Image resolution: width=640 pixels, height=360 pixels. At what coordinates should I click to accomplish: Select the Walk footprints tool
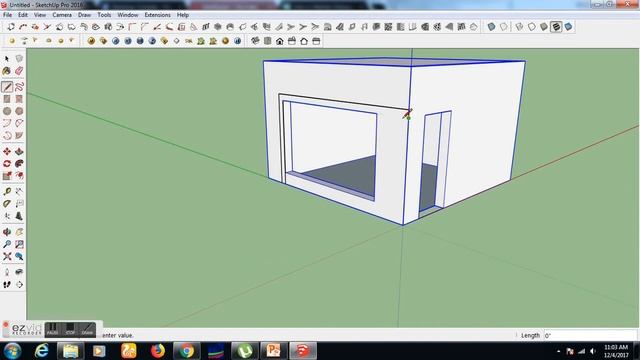pyautogui.click(x=7, y=284)
